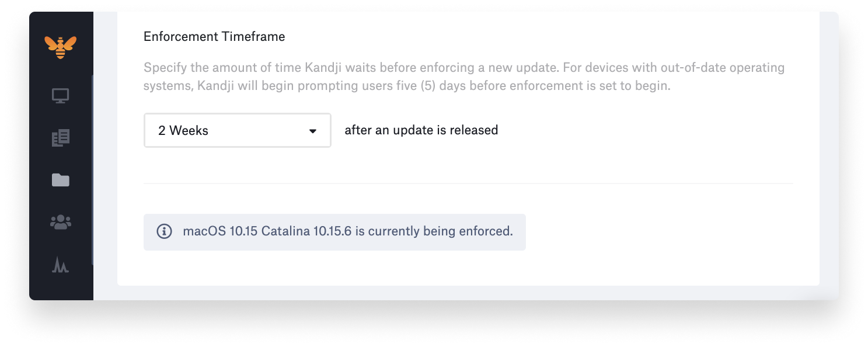Select the 'Enforcement Timeframe' heading

pos(214,36)
